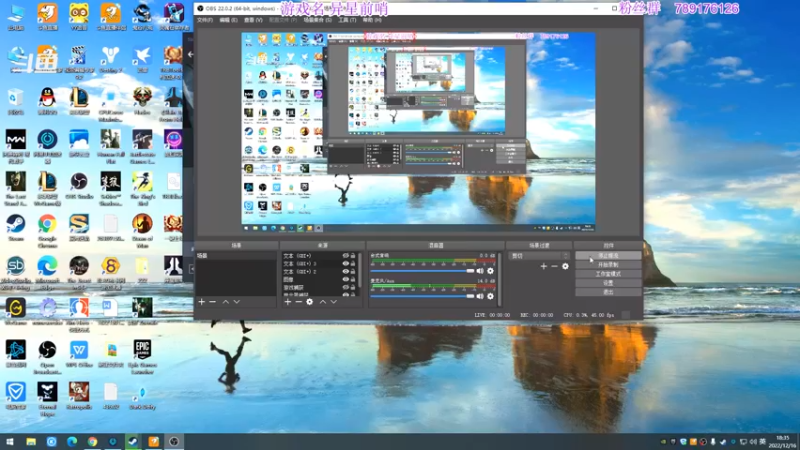Open the 查看(V) menu in OBS

tap(253, 20)
